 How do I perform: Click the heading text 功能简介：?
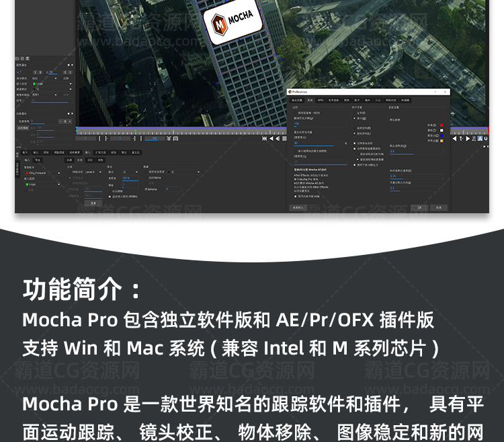coord(81,289)
